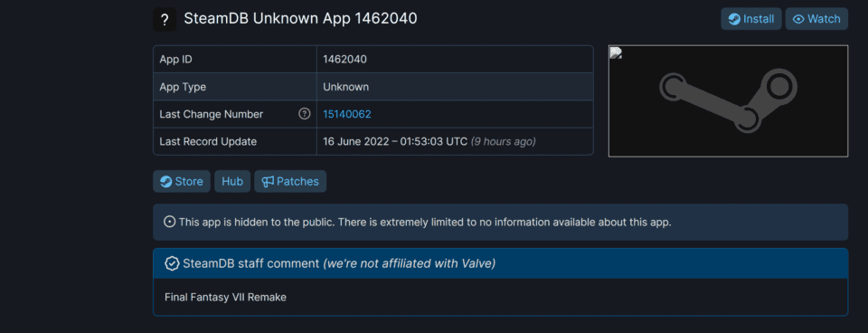Screen dimensions: 868x333
Task: Click the Steam logo on Install button
Action: point(734,19)
